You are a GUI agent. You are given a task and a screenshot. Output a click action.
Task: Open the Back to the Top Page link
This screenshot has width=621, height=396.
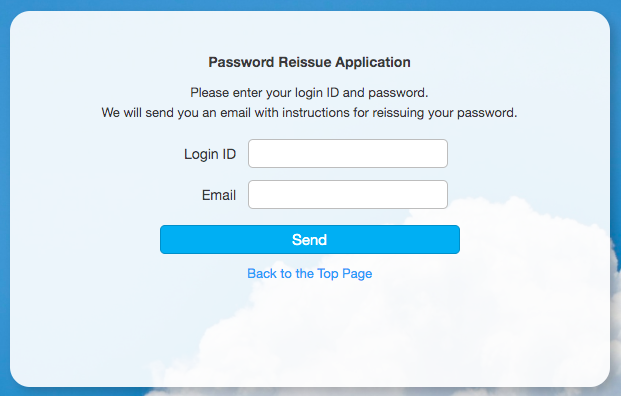[x=310, y=274]
